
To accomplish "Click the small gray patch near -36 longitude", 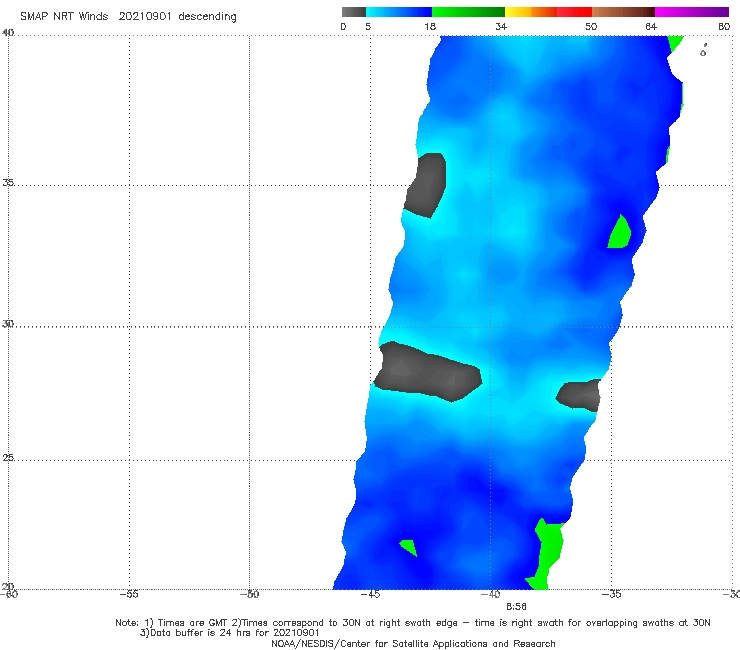I will tap(579, 395).
